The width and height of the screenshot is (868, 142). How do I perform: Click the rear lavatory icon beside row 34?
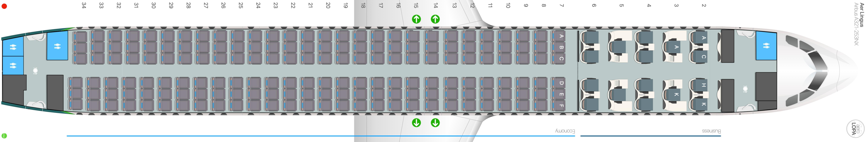pos(57,46)
